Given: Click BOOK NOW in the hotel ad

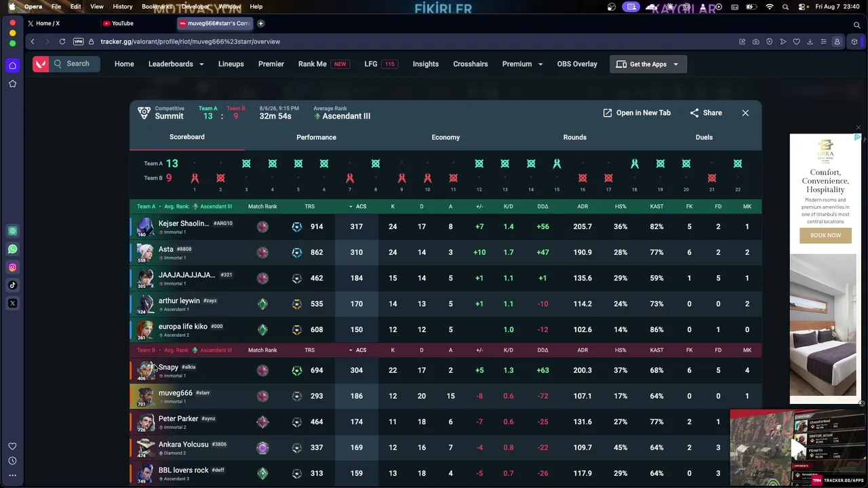Looking at the screenshot, I should 825,235.
